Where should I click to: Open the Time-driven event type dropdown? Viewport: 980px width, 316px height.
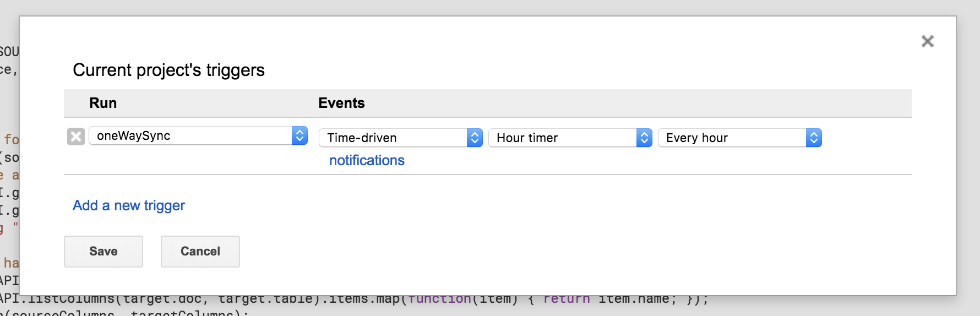(394, 138)
